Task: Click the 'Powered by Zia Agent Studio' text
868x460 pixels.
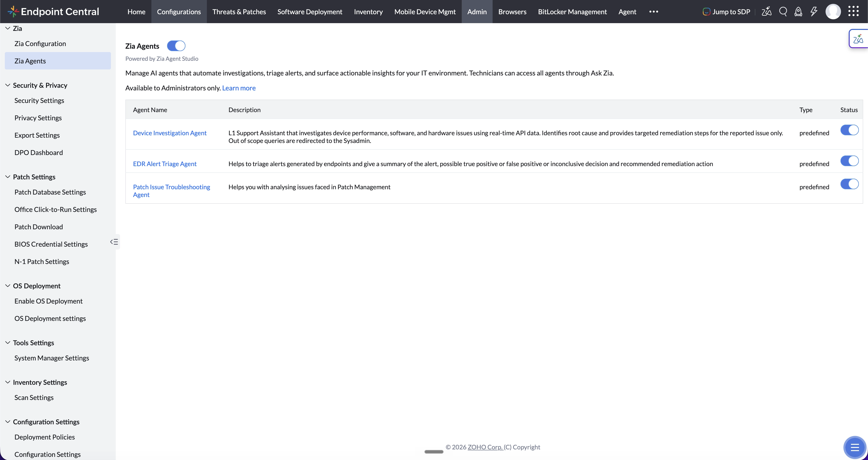Action: pyautogui.click(x=162, y=59)
